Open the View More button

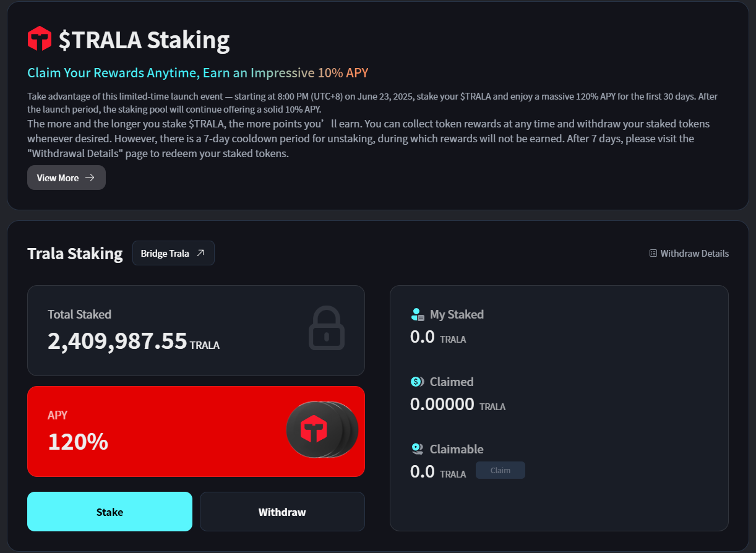click(66, 178)
